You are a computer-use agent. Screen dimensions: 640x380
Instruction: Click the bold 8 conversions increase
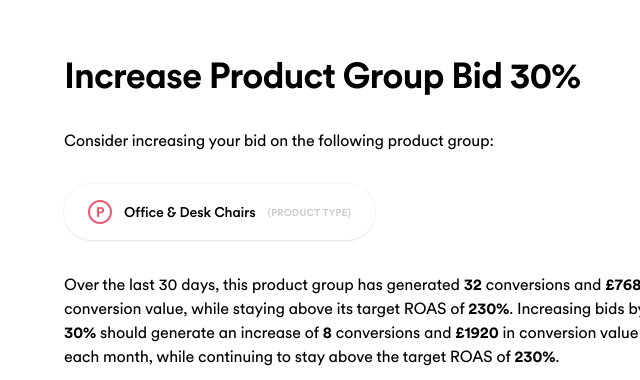[x=327, y=333]
